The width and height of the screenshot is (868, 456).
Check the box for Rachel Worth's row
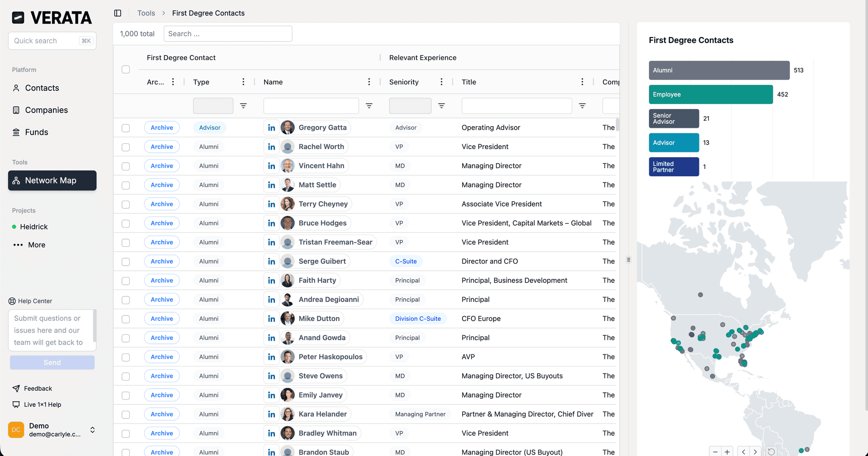[126, 147]
